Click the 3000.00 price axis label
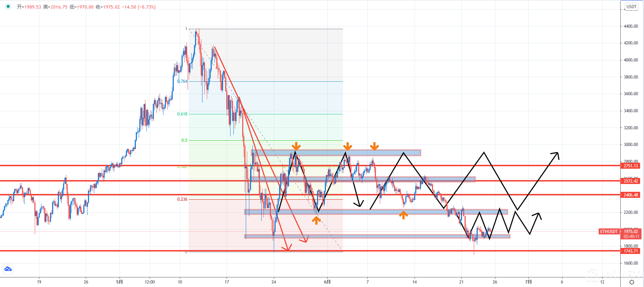Viewport: 644px width, 287px height. (x=631, y=145)
